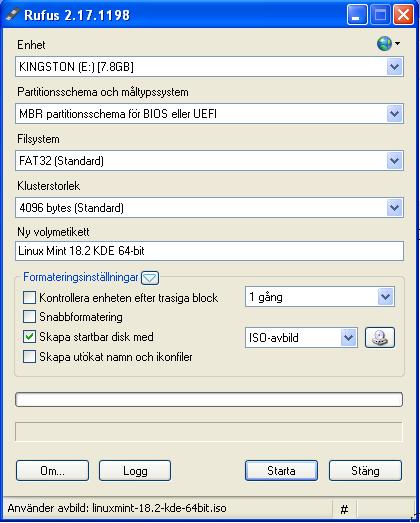Toggle Kontrollera enheten efter trasiga block

29,297
